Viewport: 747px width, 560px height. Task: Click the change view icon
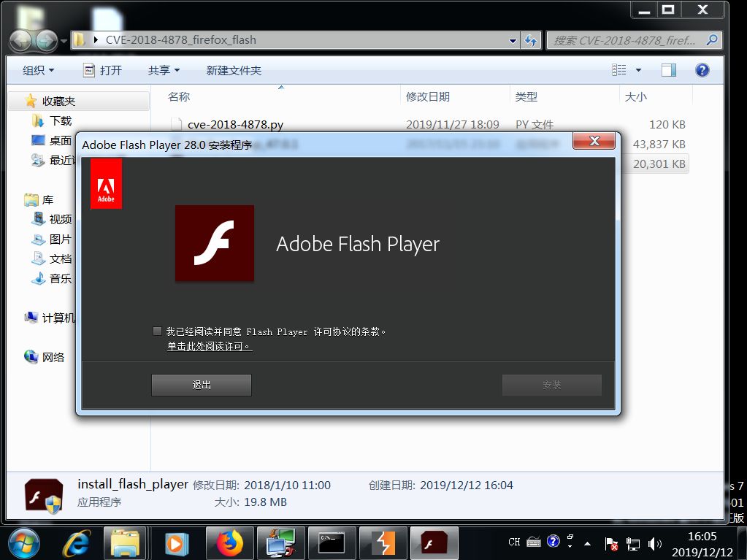coord(618,70)
